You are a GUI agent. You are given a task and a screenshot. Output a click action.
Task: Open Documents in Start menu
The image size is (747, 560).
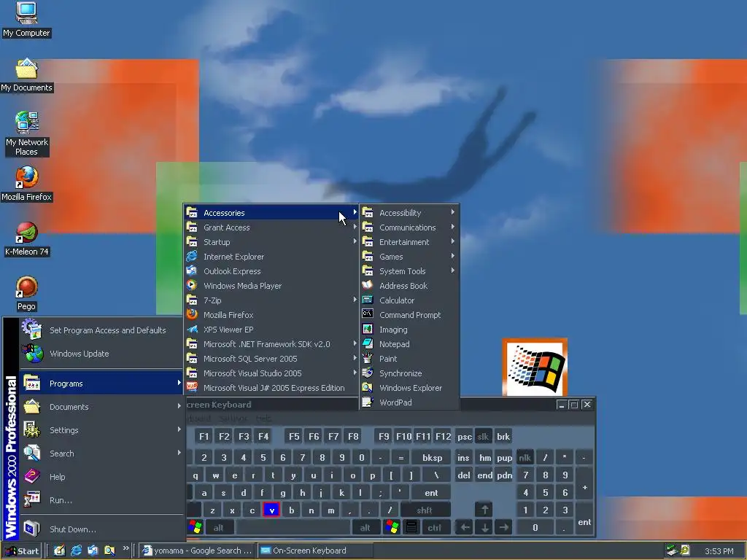click(101, 406)
